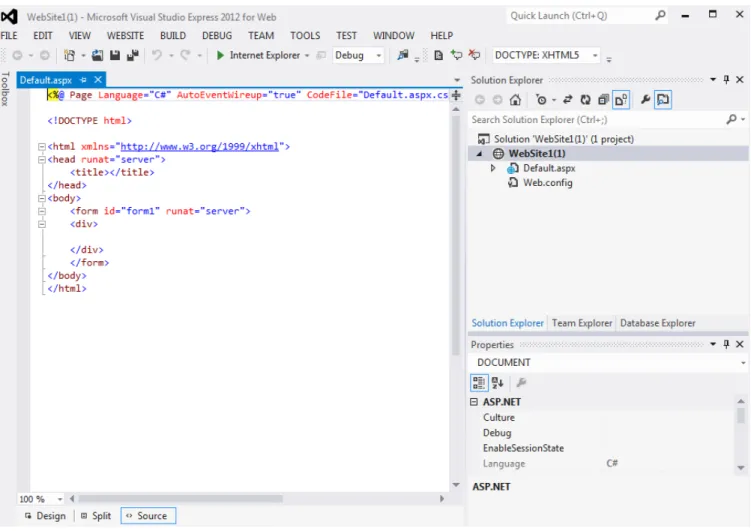
Task: Open the DOCTYPE: XHTML5 dropdown
Action: [546, 56]
